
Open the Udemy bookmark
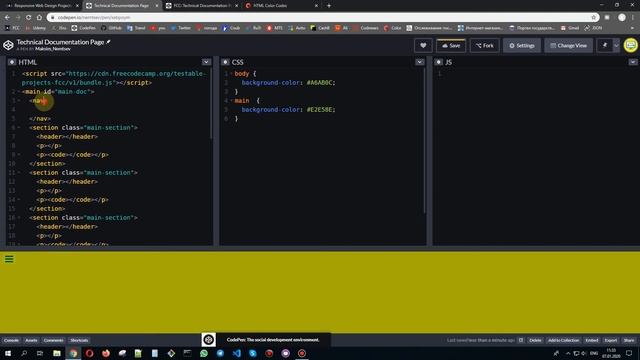click(36, 28)
